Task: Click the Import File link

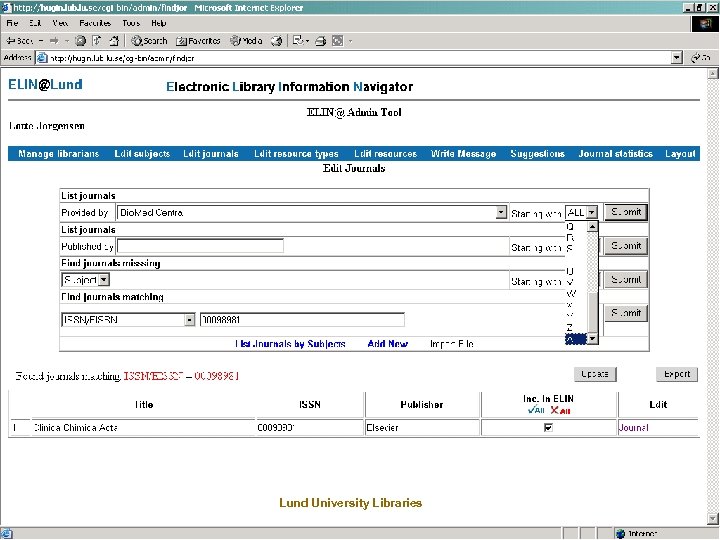Action: (451, 344)
